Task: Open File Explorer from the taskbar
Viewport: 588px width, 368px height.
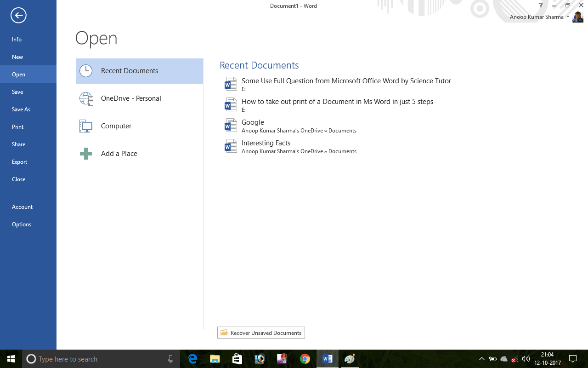Action: click(x=215, y=359)
